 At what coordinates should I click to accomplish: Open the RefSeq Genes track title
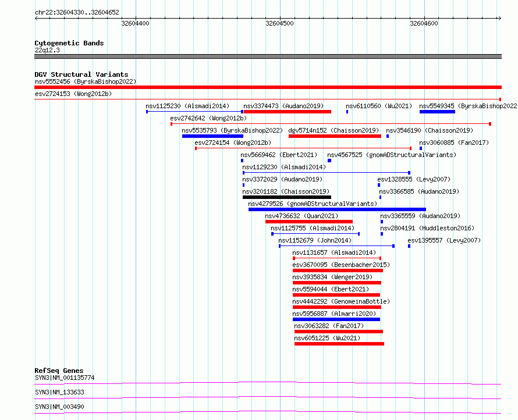point(59,371)
